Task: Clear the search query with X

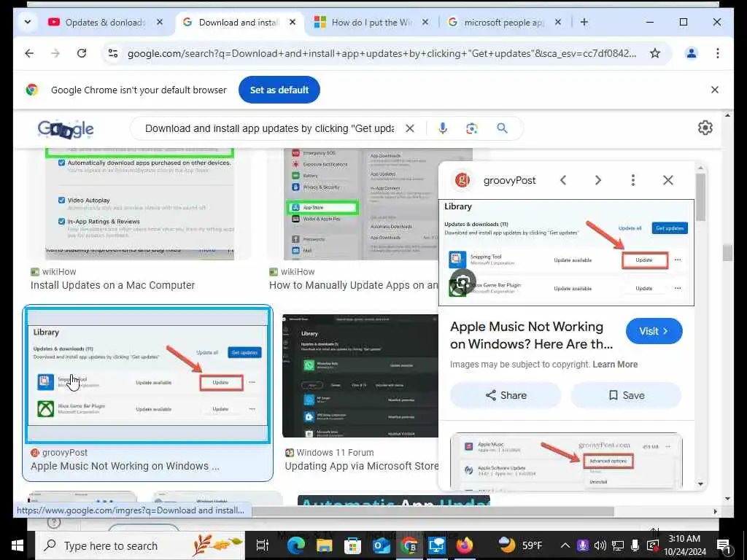Action: pyautogui.click(x=410, y=128)
